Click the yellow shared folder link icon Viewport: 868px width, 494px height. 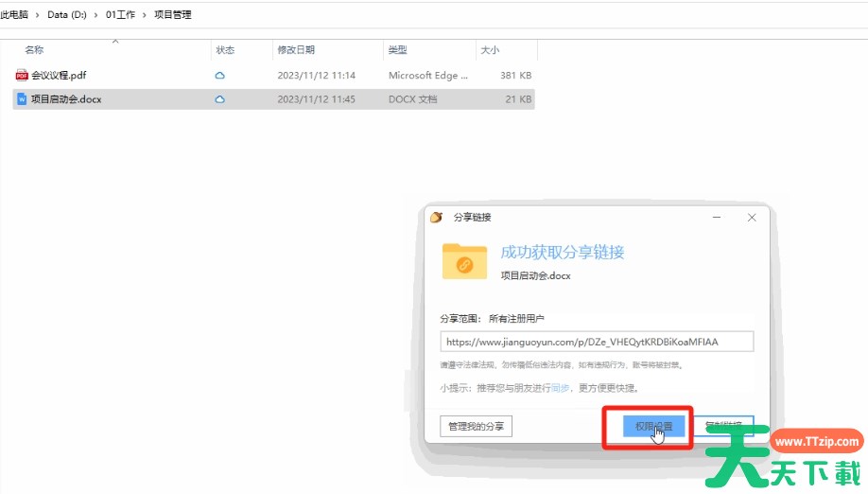(464, 262)
